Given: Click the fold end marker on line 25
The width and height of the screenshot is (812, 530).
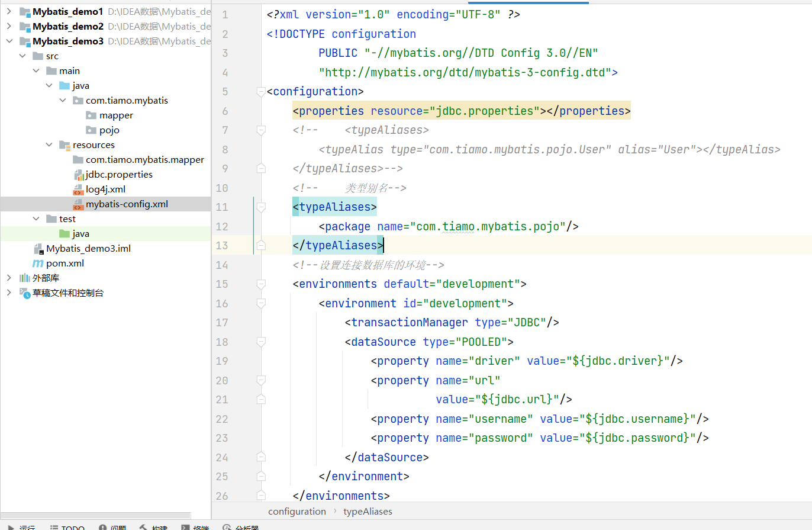Looking at the screenshot, I should point(260,476).
